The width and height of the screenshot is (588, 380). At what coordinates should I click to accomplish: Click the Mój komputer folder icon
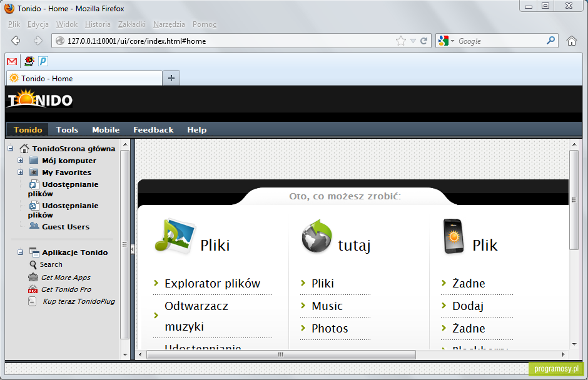coord(34,161)
